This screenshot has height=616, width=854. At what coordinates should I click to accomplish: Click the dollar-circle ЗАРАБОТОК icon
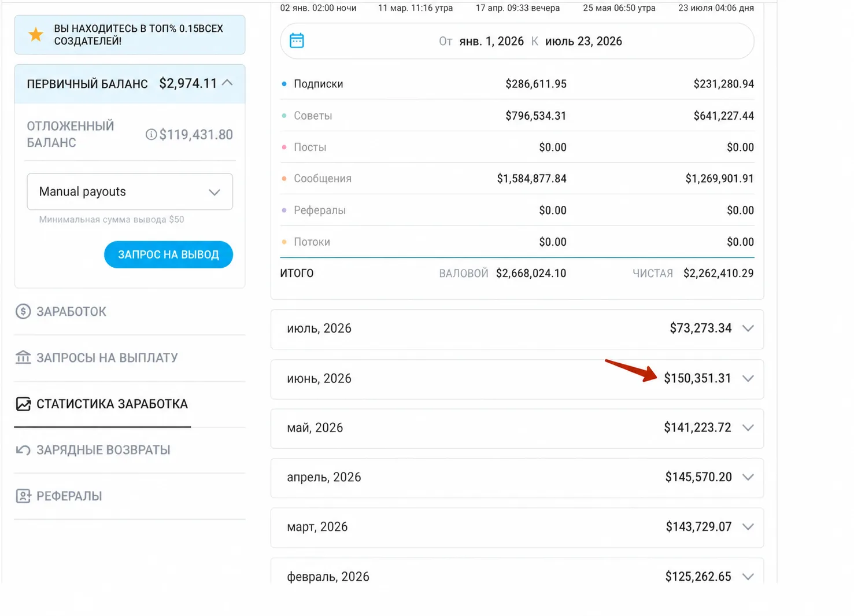[23, 312]
